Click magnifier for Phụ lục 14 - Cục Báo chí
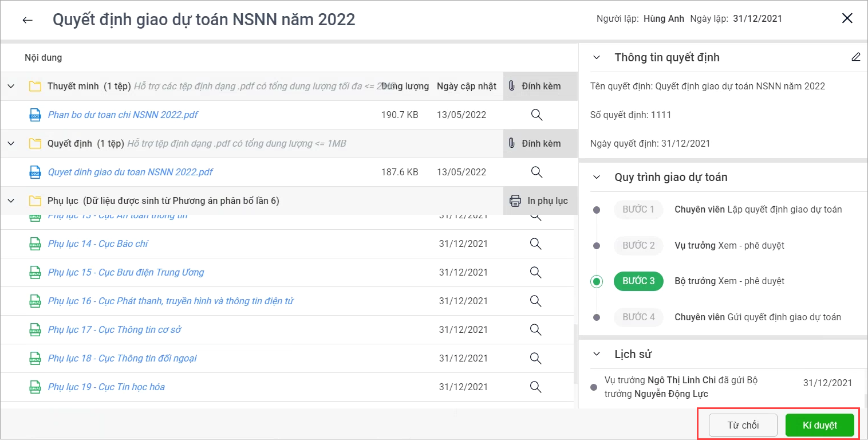868x440 pixels. pos(535,243)
